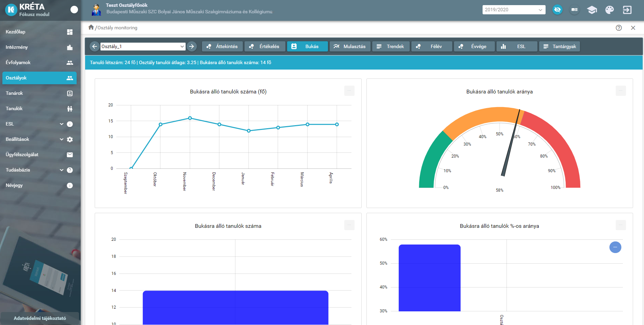Image resolution: width=644 pixels, height=325 pixels.
Task: Go to previous class with left arrow
Action: point(95,46)
